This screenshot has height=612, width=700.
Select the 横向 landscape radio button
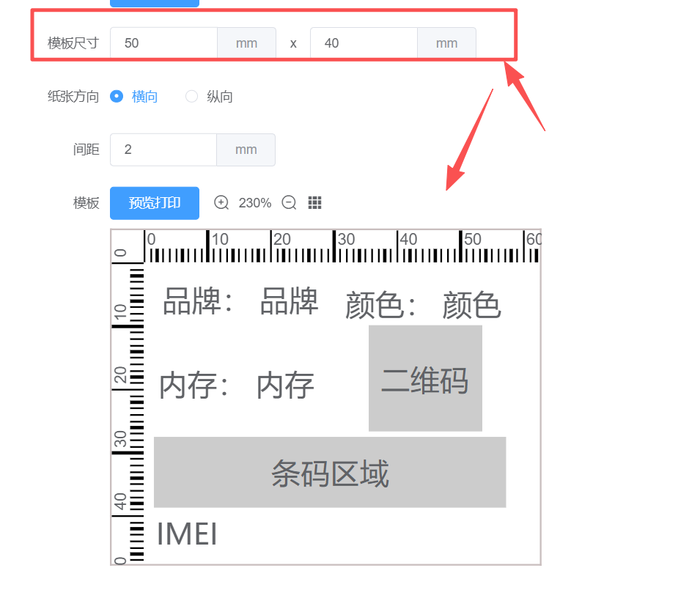pyautogui.click(x=117, y=96)
